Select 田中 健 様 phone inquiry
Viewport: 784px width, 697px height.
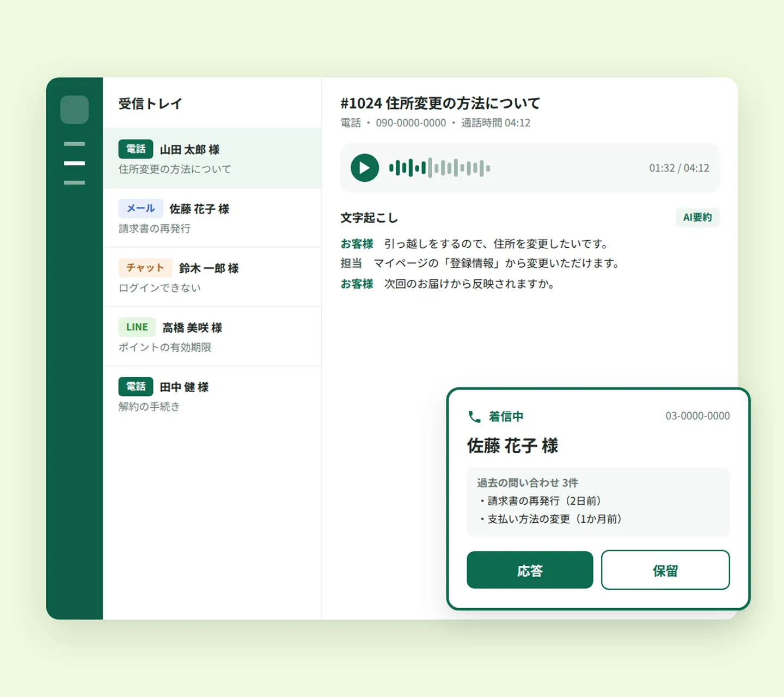[212, 396]
